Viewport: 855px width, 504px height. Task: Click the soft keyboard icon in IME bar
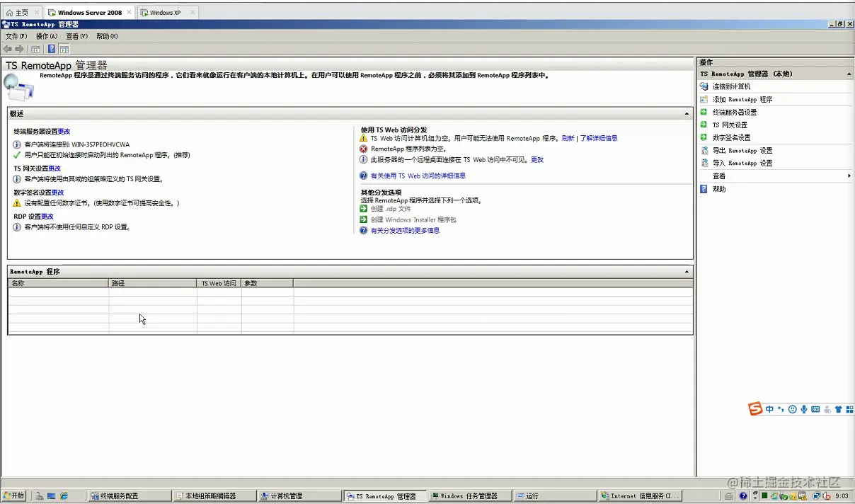pyautogui.click(x=815, y=409)
